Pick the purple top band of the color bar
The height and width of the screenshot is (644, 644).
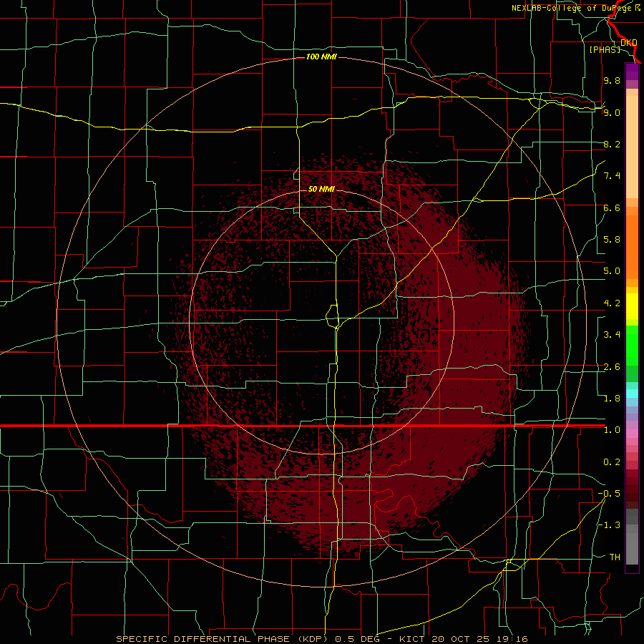(632, 72)
